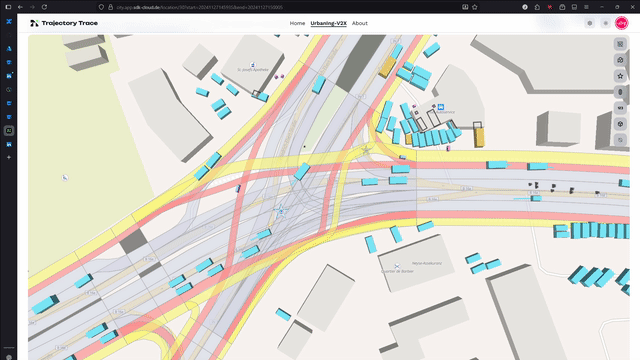Open the browser extensions puzzle icon
Image resolution: width=640 pixels, height=360 pixels.
click(537, 7)
